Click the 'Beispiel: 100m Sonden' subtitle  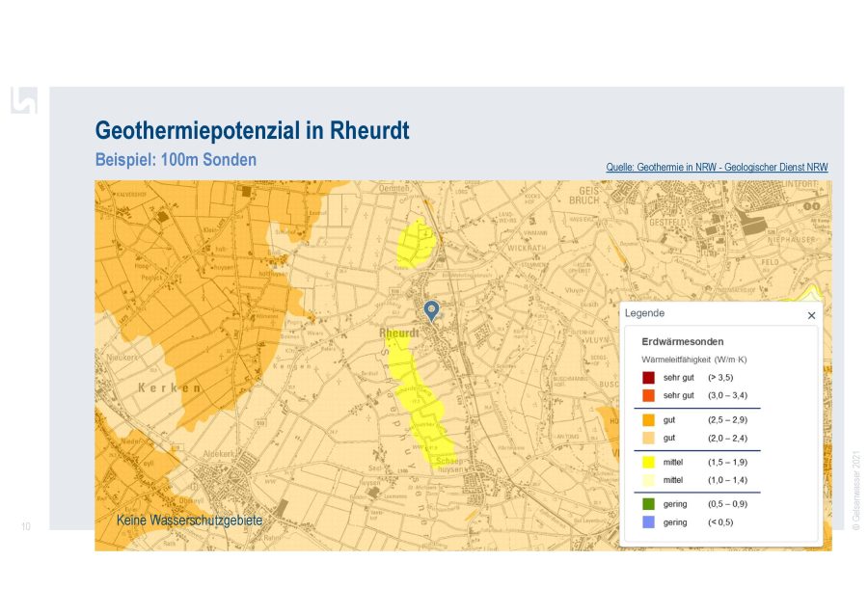[176, 160]
